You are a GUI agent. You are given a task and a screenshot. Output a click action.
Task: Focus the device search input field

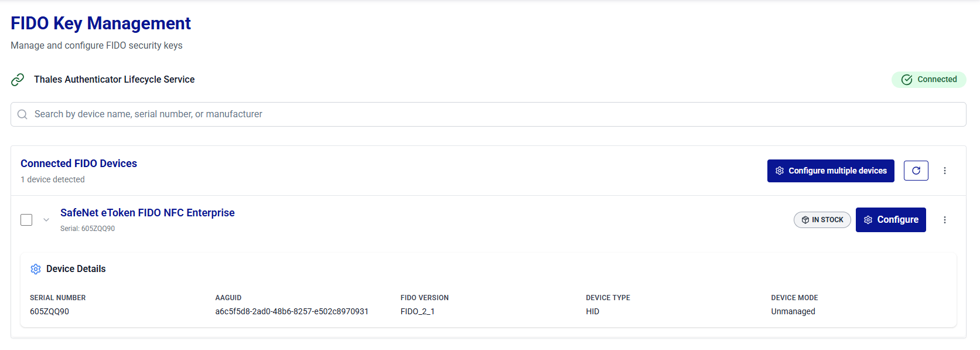pos(488,114)
